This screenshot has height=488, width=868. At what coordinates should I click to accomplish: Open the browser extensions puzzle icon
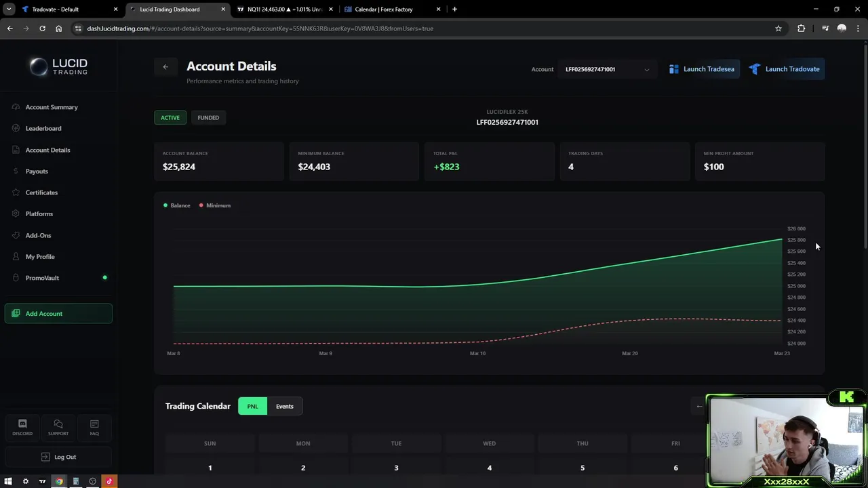coord(802,28)
